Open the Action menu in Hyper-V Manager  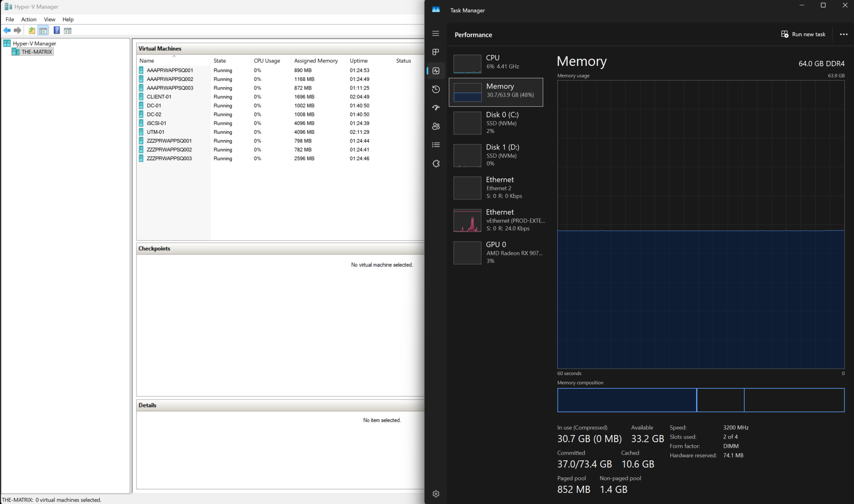(x=29, y=20)
